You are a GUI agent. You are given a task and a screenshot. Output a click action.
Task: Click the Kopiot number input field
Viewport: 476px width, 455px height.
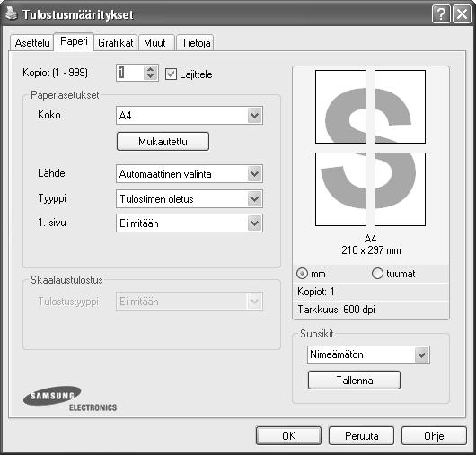[x=130, y=73]
